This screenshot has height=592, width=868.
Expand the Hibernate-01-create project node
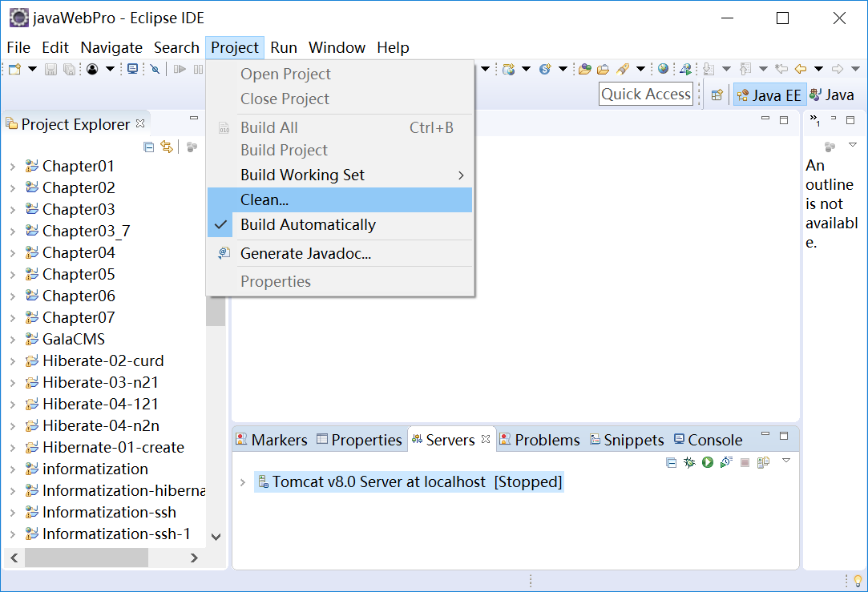(x=13, y=448)
